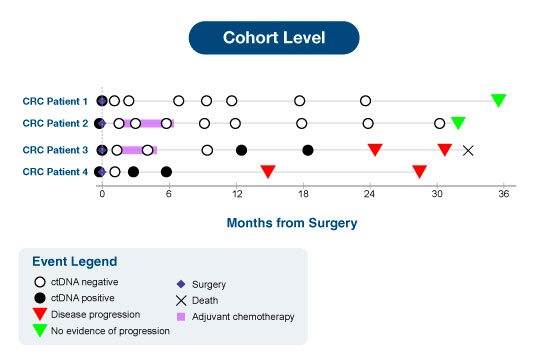Screen dimensions: 537x360
Task: Click Patient 4's first red progression triangle
Action: tap(268, 171)
